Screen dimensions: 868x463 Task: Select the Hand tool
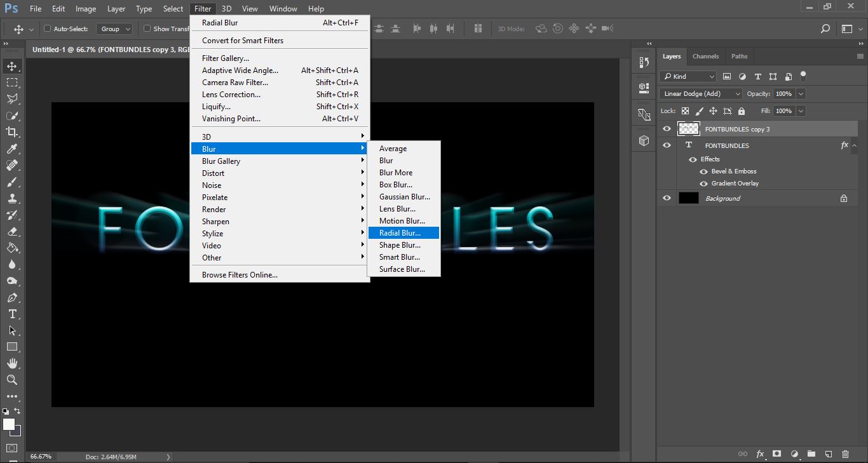click(11, 363)
